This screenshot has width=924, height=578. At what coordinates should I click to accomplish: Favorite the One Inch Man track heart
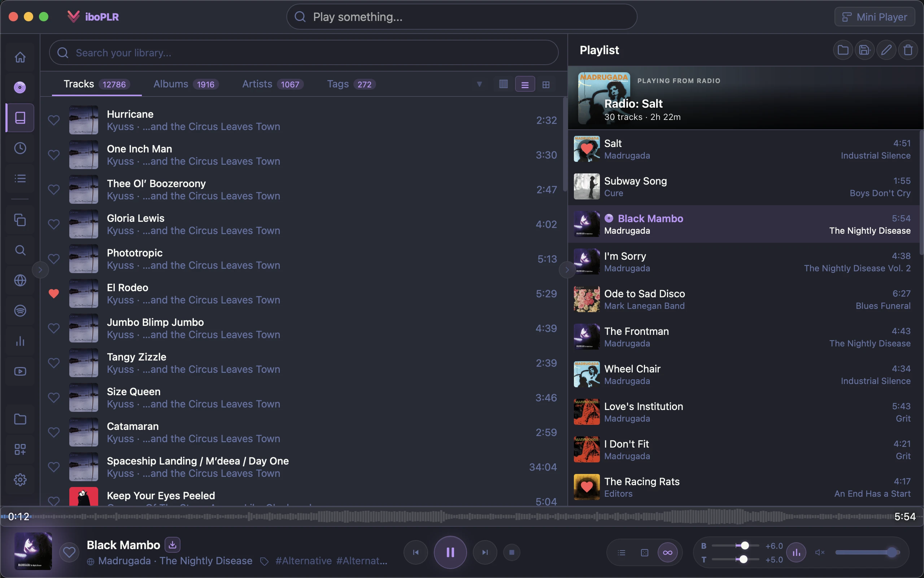coord(54,155)
